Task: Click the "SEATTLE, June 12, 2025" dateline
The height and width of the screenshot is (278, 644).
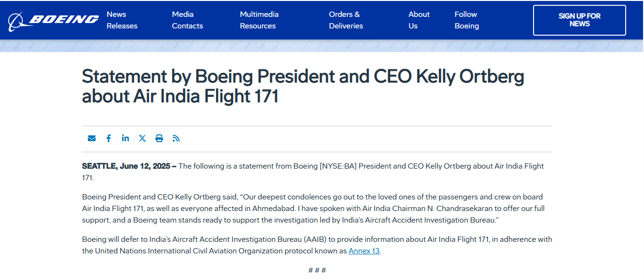Action: point(126,166)
